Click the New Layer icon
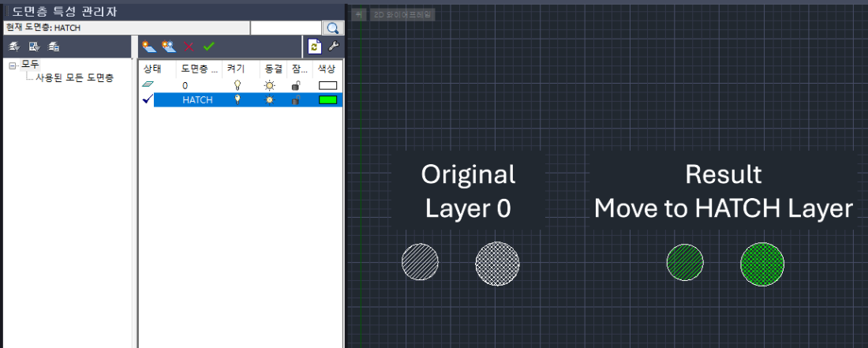 (148, 47)
